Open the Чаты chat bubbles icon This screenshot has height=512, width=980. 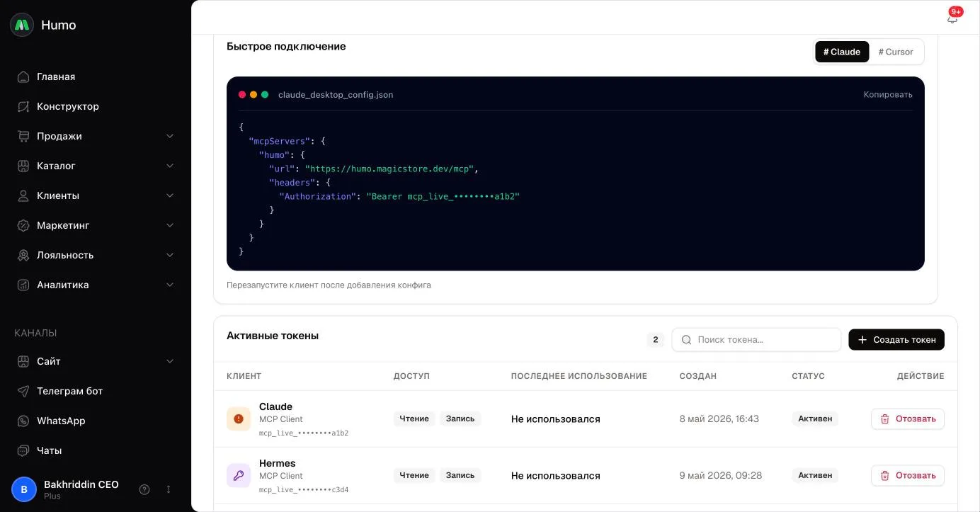coord(23,450)
